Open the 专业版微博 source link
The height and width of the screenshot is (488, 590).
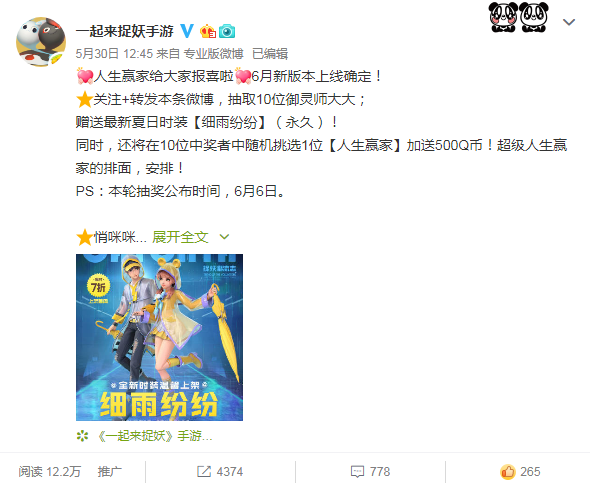(x=213, y=54)
